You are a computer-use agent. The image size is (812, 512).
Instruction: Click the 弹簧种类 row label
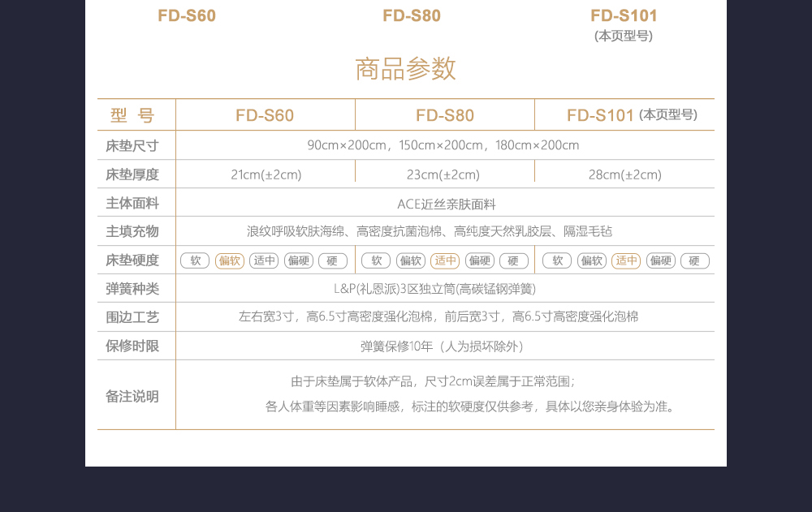[132, 289]
